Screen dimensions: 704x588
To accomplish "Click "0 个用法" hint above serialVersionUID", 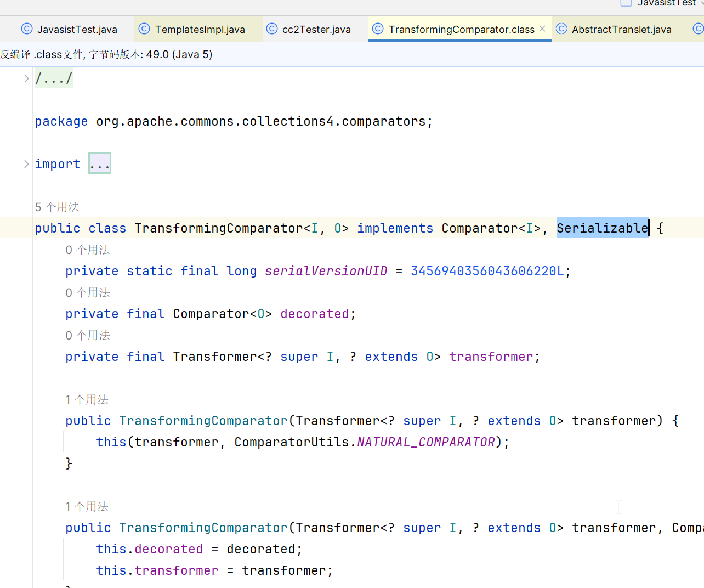I will [x=88, y=250].
